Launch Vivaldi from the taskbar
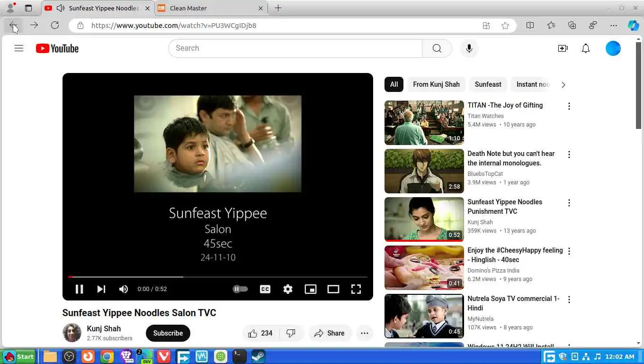Screen dimensions: 644x364 [x=164, y=356]
